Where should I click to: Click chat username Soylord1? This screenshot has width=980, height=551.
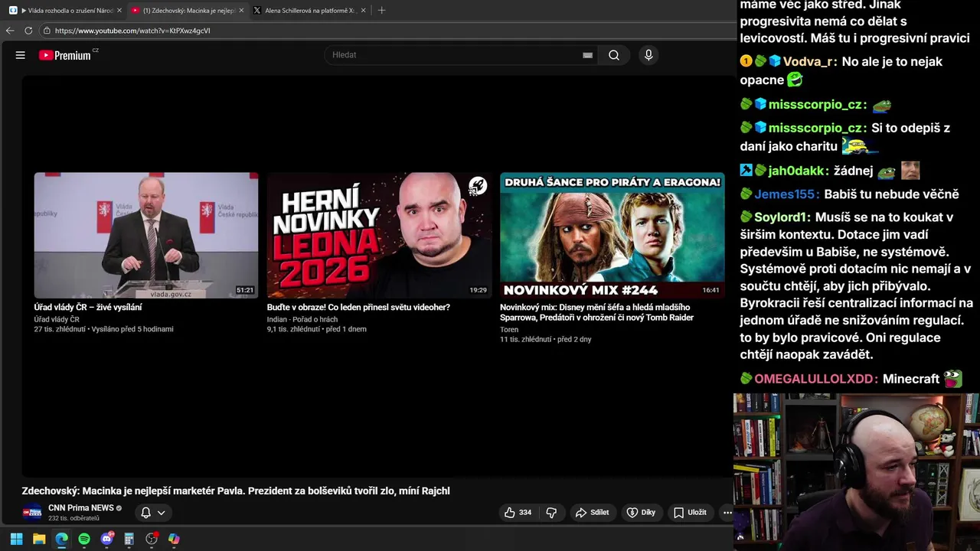782,217
